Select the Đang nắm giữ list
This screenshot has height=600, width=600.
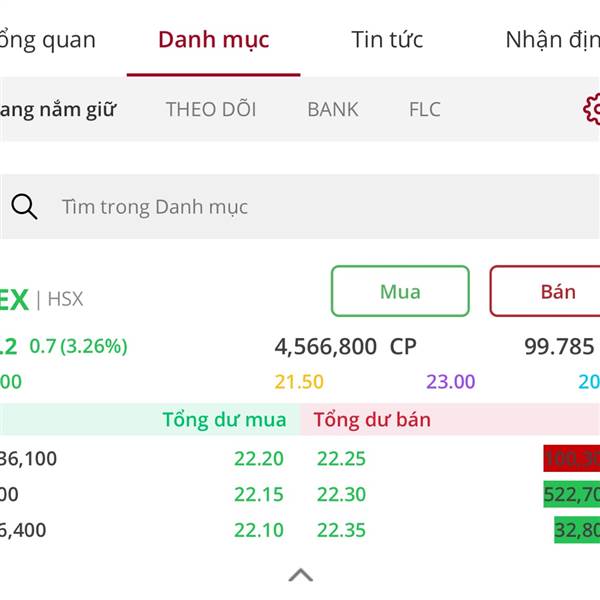tap(58, 110)
